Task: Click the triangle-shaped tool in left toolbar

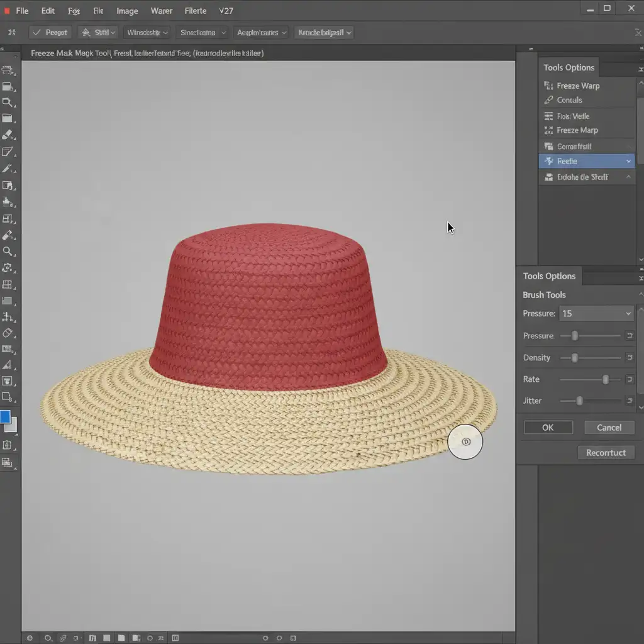Action: click(8, 365)
